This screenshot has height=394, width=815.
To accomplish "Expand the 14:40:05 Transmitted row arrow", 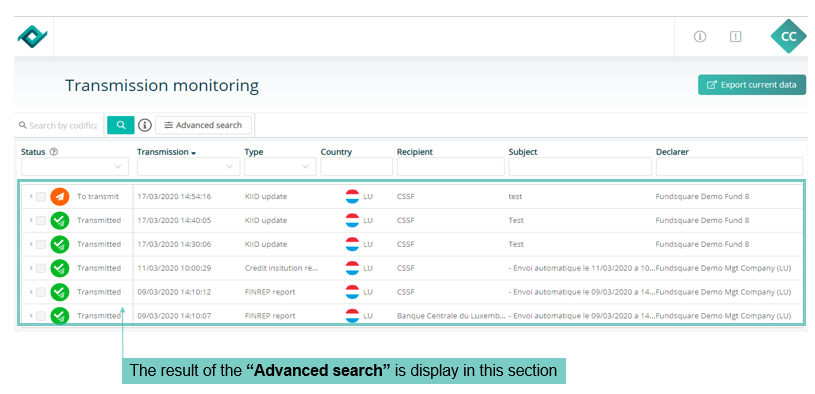I will tap(31, 220).
